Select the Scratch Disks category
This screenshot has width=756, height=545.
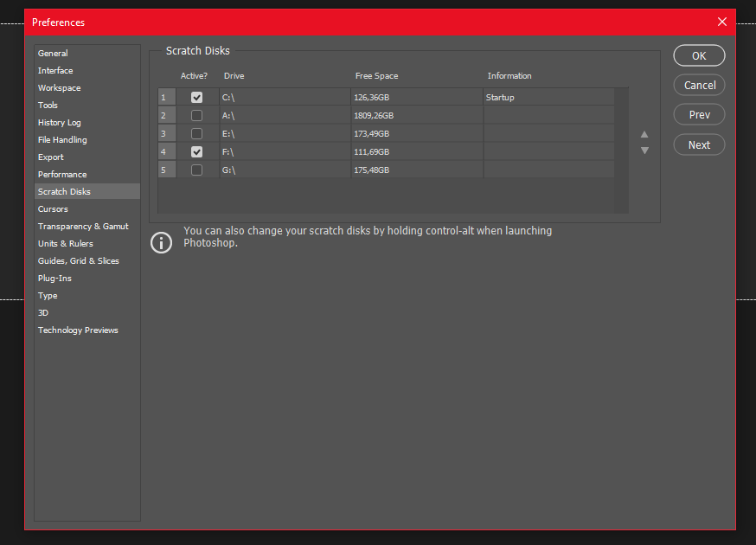(x=87, y=191)
